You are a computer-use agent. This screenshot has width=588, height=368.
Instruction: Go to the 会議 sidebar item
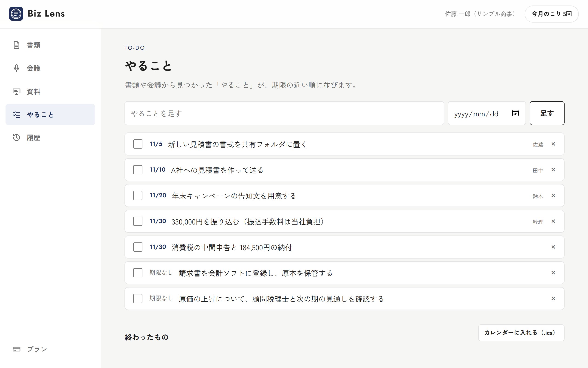click(x=50, y=68)
